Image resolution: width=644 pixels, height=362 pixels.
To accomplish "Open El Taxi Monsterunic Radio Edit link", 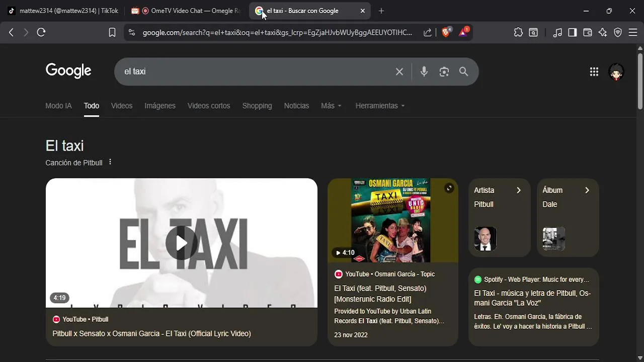I will pyautogui.click(x=380, y=294).
